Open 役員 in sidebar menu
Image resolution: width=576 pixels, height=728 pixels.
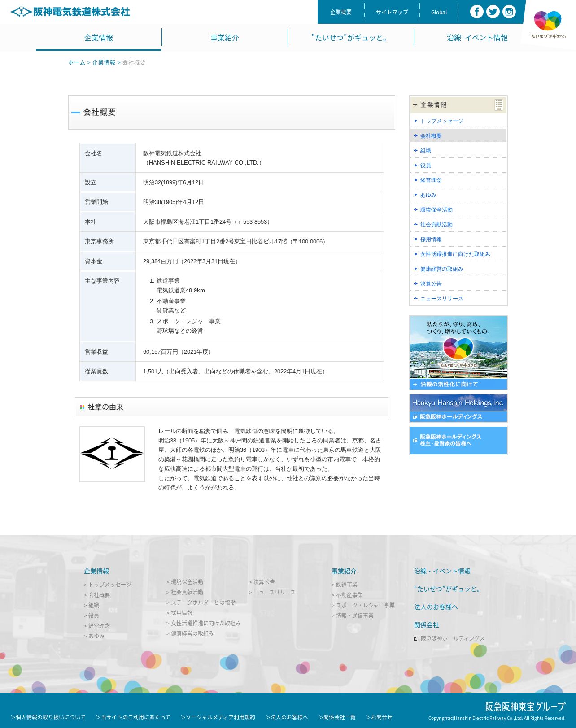pyautogui.click(x=458, y=165)
